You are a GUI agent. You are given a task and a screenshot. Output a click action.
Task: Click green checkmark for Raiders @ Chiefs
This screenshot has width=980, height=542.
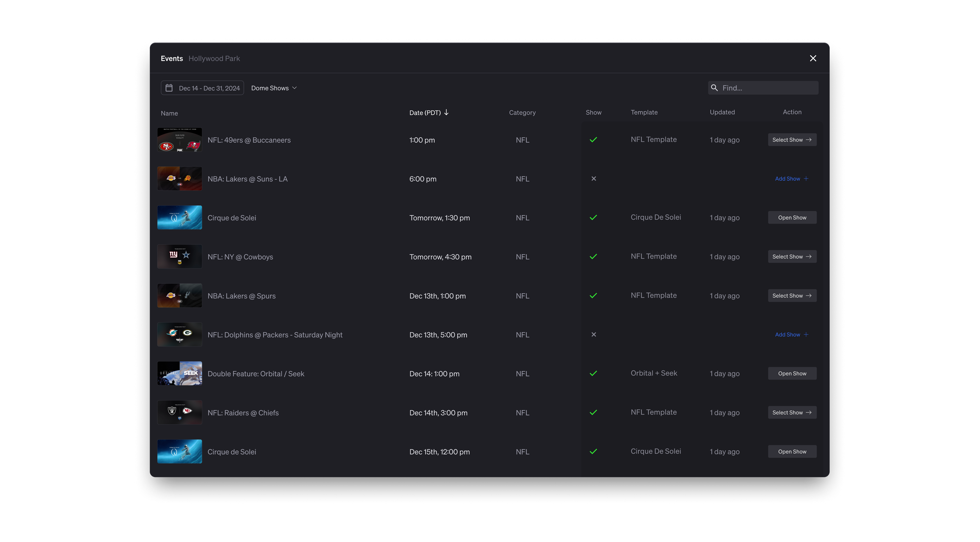tap(593, 412)
